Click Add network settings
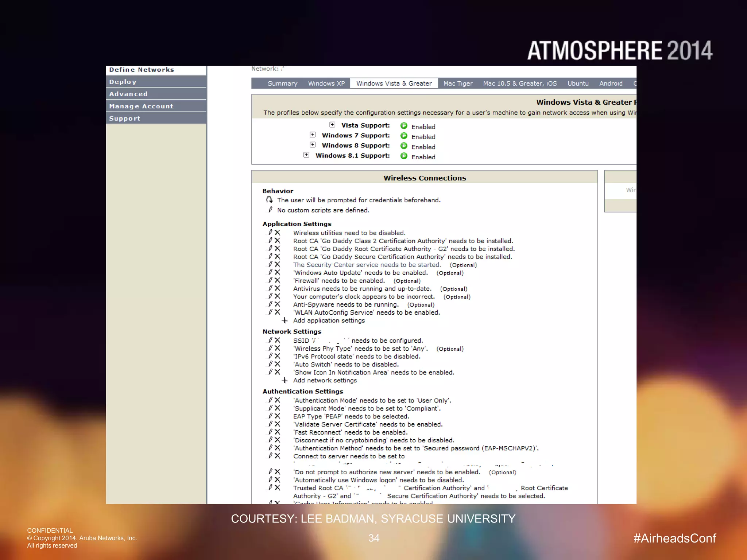This screenshot has width=747, height=560. pos(325,380)
